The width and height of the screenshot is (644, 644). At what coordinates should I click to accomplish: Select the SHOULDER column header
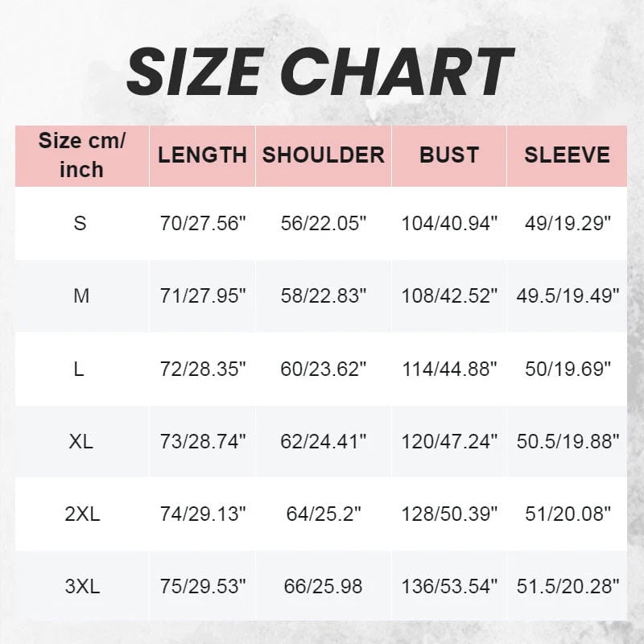pos(324,155)
